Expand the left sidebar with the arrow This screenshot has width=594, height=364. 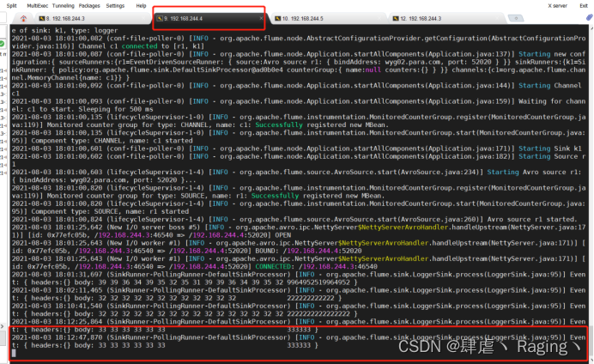[x=3, y=325]
